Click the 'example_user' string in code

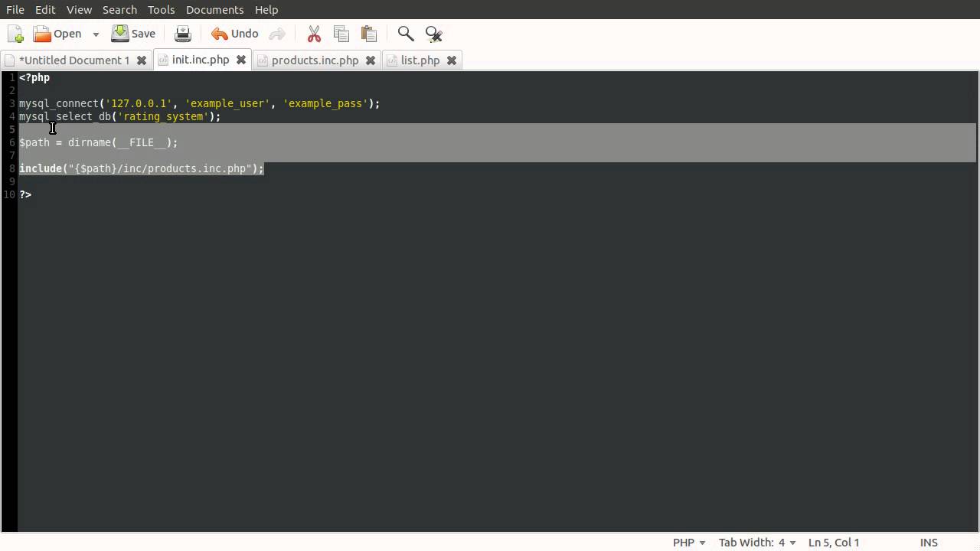227,103
